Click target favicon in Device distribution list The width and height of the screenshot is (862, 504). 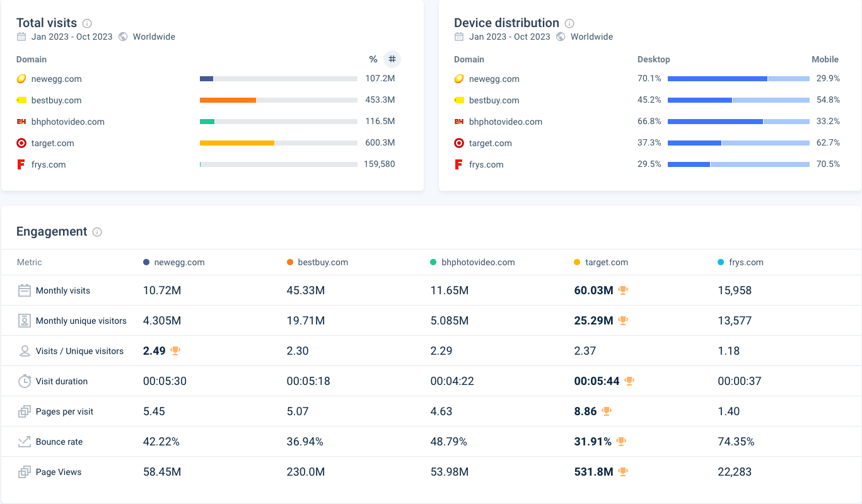pos(459,143)
